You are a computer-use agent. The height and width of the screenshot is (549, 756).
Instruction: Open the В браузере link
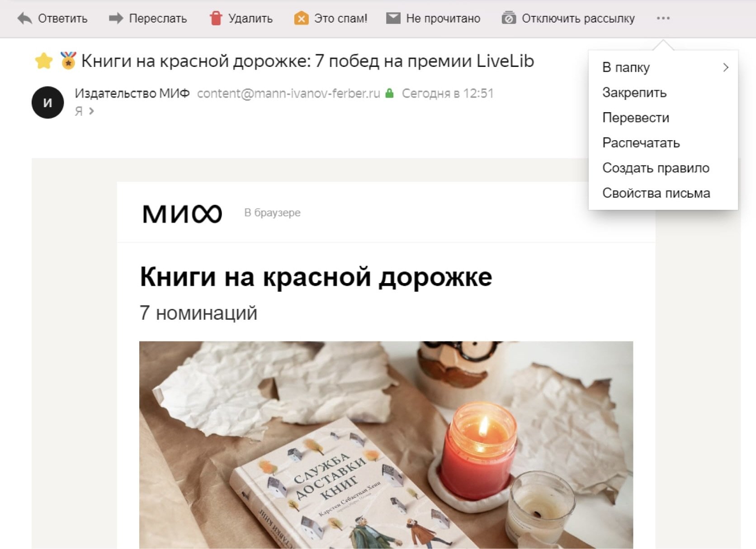pyautogui.click(x=272, y=213)
